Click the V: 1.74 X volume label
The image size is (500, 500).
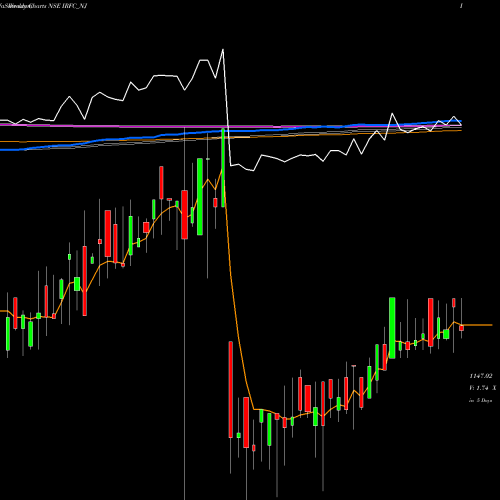[482, 388]
